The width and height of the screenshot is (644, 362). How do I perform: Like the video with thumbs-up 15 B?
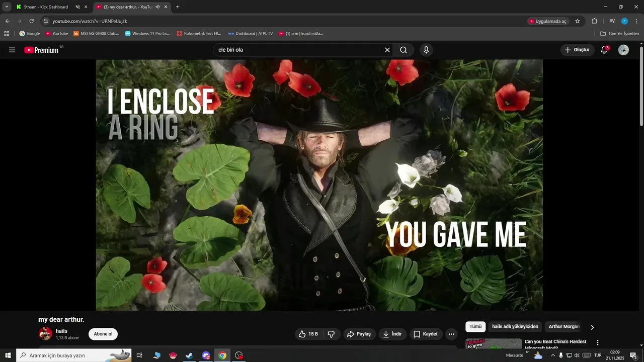[x=308, y=334]
